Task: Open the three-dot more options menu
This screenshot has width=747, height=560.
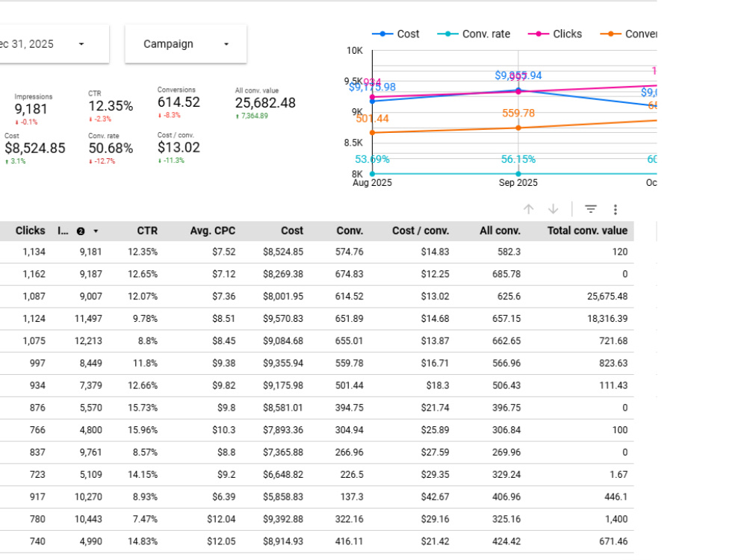Action: [615, 210]
